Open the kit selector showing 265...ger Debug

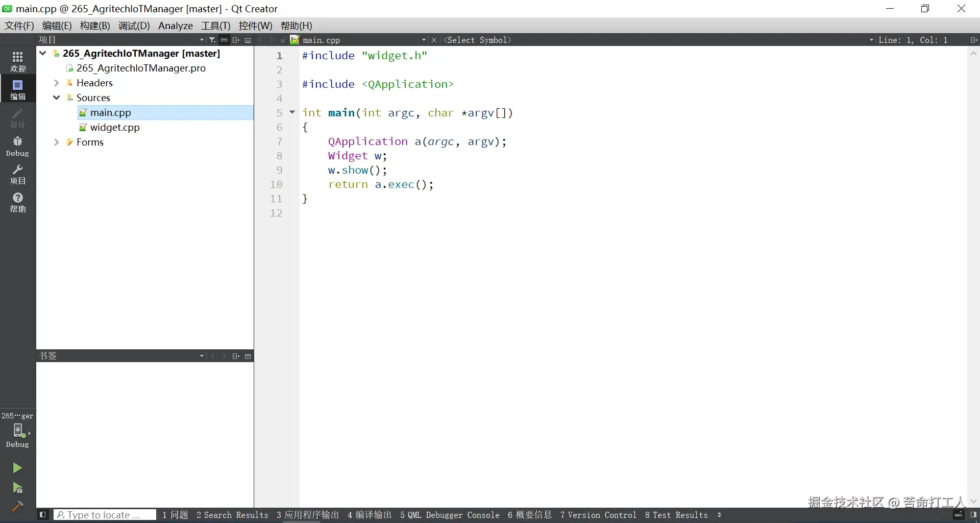click(x=18, y=430)
